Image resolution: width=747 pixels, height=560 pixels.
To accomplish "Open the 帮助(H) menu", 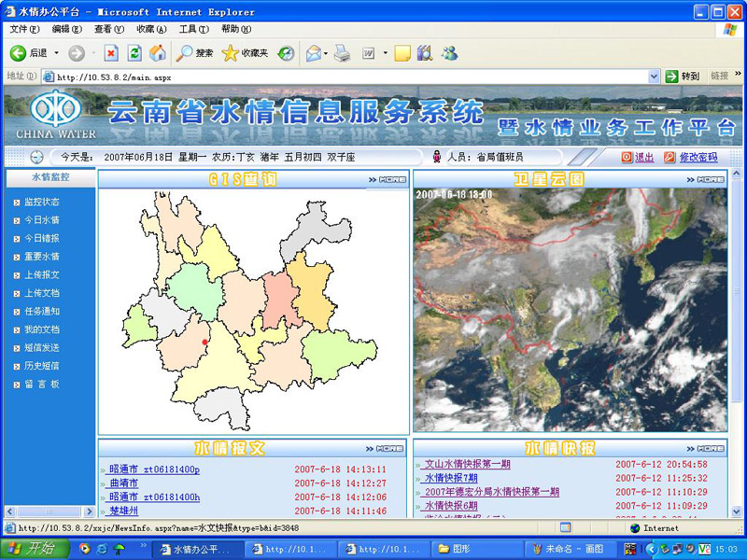I will coord(236,29).
